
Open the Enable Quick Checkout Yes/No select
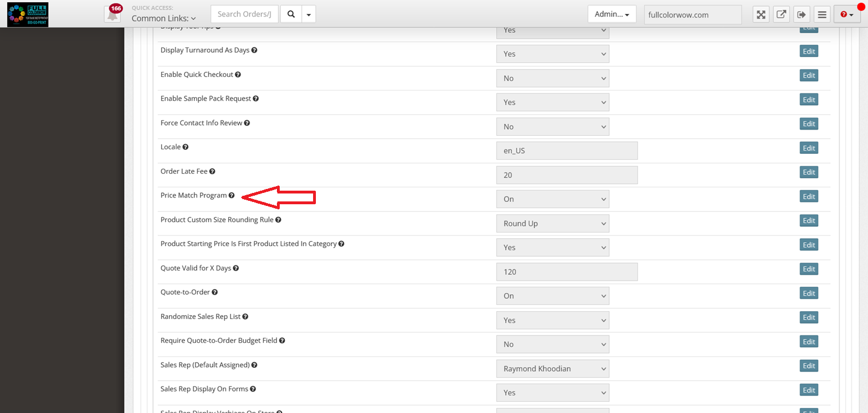click(552, 79)
